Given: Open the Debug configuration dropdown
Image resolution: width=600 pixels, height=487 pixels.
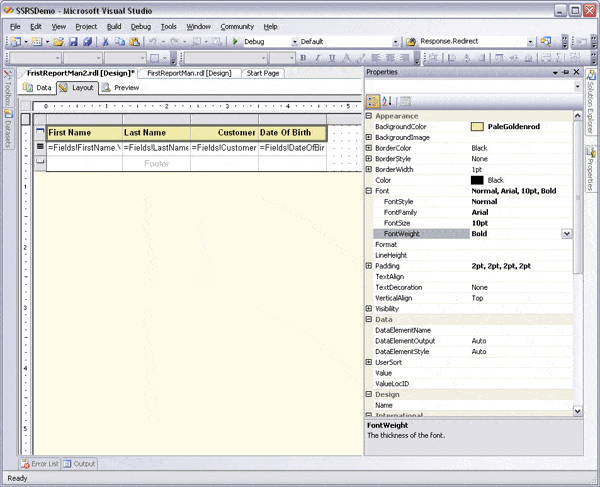Looking at the screenshot, I should (x=293, y=42).
